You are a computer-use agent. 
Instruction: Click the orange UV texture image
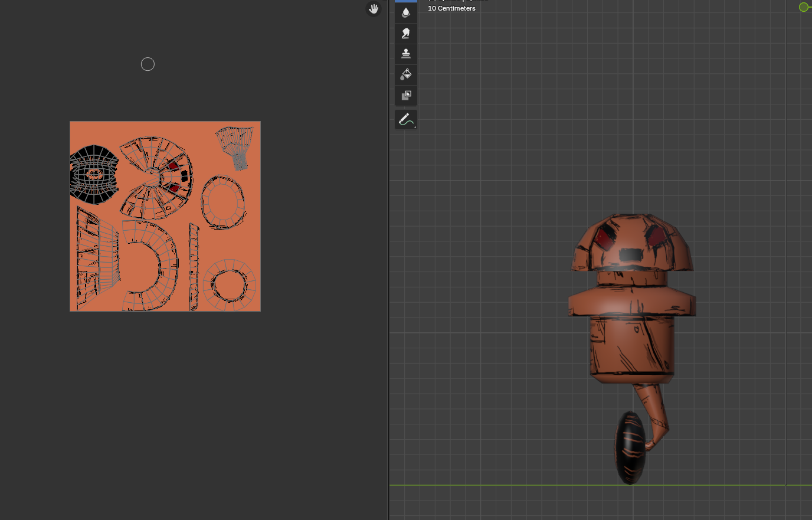165,216
